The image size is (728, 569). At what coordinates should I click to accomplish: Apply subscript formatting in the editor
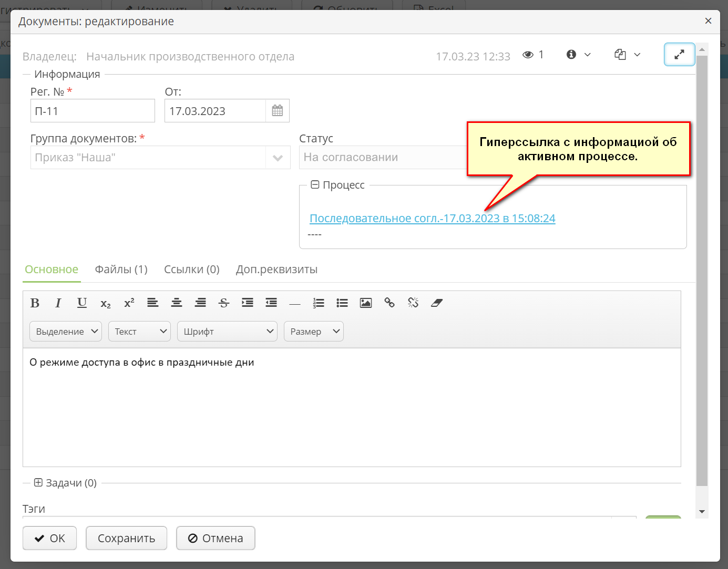tap(105, 303)
